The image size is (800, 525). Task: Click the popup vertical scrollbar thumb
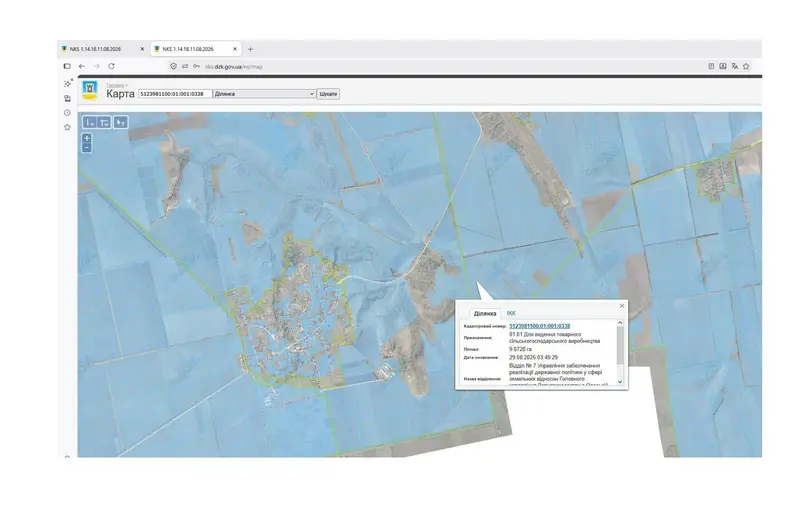click(620, 345)
